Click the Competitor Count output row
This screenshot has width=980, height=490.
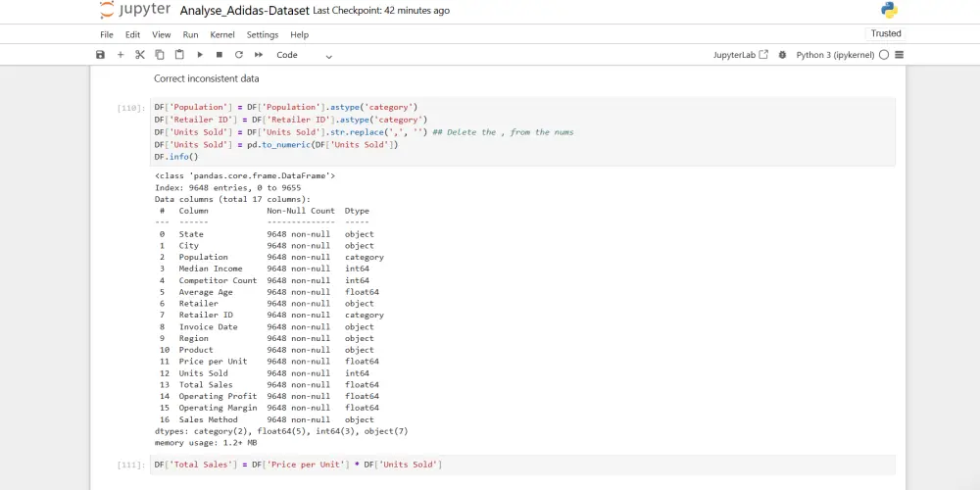click(x=264, y=280)
